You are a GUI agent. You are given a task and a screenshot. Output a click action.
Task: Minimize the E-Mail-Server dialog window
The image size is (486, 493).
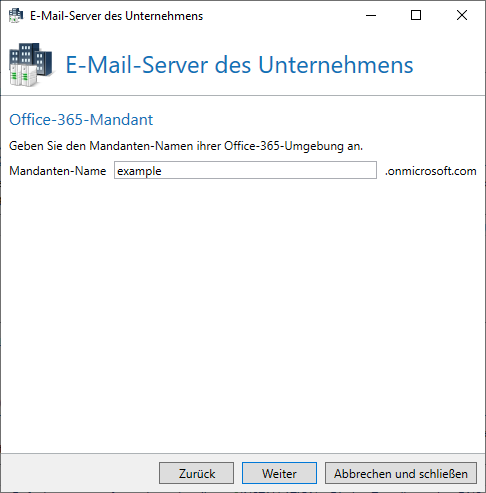pyautogui.click(x=371, y=15)
